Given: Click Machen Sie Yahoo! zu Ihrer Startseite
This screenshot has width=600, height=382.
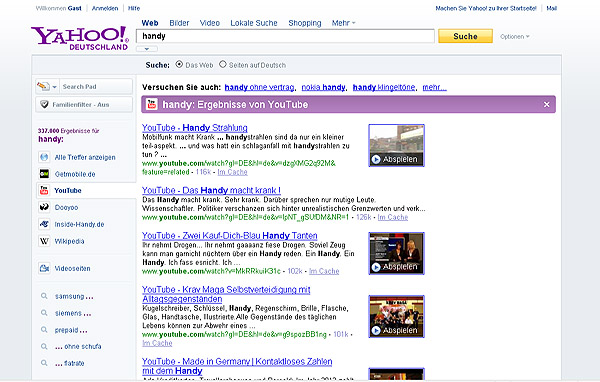Looking at the screenshot, I should tap(486, 8).
